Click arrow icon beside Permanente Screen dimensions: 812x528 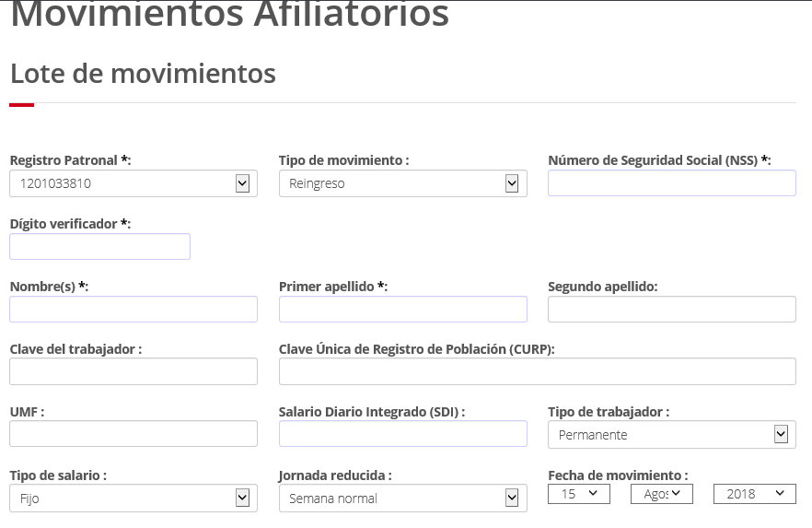[781, 434]
